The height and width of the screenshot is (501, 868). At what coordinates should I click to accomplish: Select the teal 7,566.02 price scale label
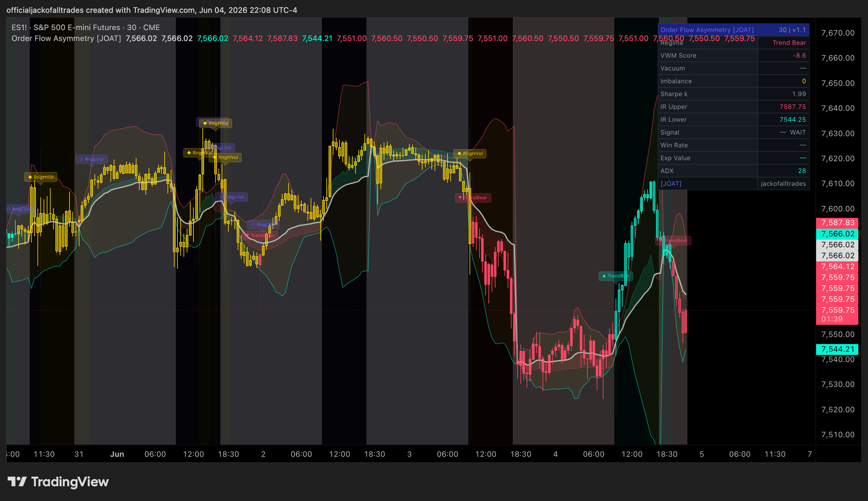tap(837, 234)
